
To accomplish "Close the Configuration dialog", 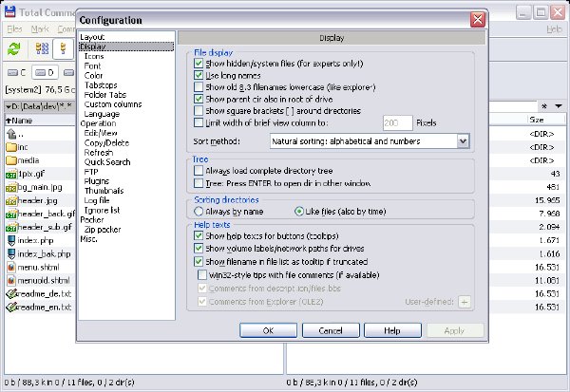I will [478, 20].
